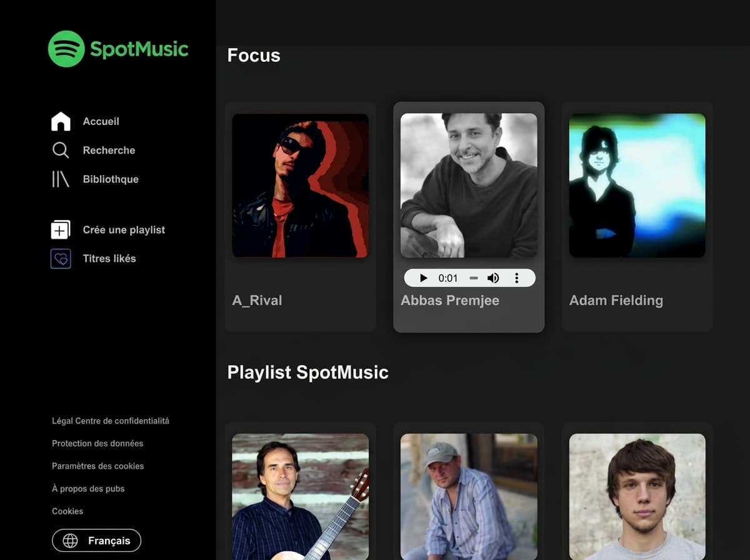Open the Accueil menu item

point(101,121)
